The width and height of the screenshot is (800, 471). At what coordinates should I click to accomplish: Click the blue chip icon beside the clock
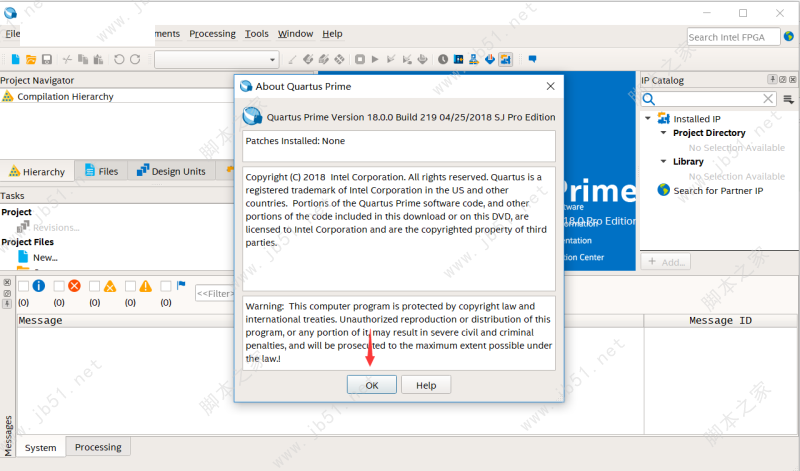coord(459,60)
